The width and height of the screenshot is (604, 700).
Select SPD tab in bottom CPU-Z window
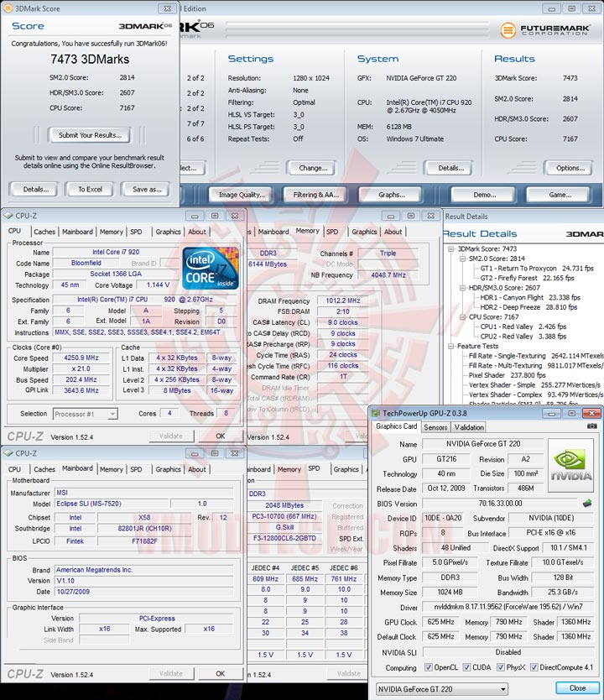pos(136,469)
